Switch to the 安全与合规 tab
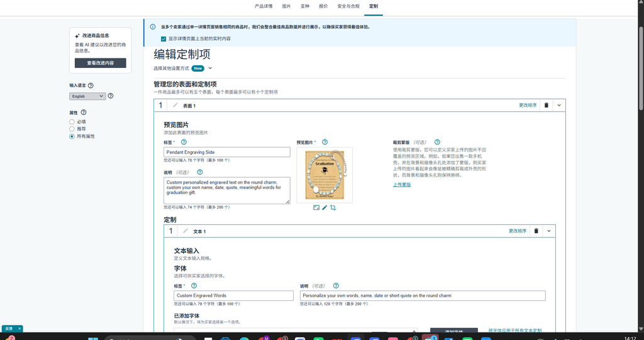This screenshot has height=340, width=644. 348,6
